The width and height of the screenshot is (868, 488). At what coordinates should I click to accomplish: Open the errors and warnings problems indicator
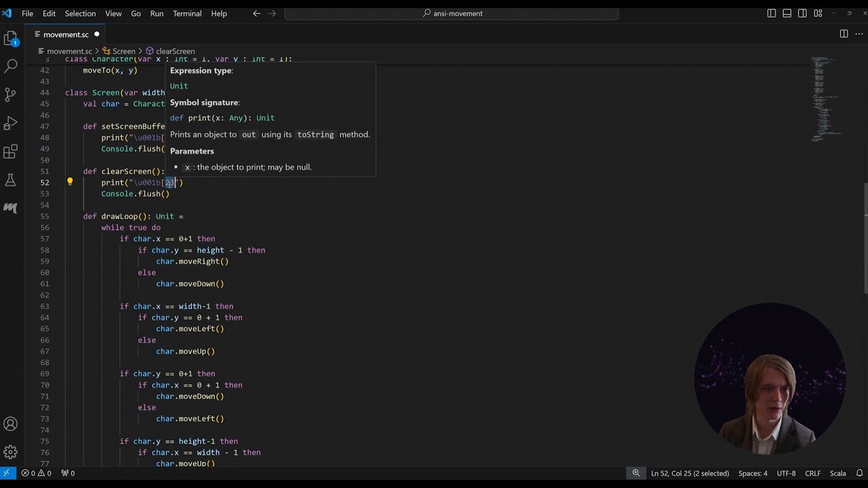pyautogui.click(x=36, y=473)
